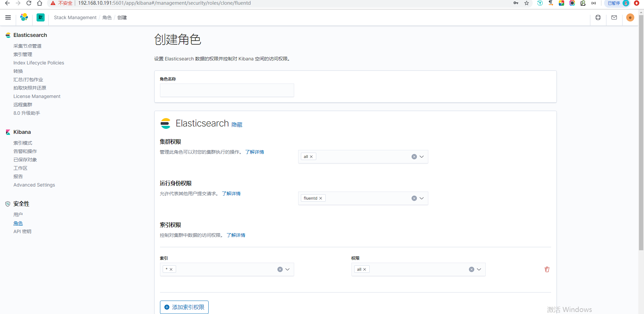Open the green space selector avatar
The image size is (644, 314).
click(41, 17)
